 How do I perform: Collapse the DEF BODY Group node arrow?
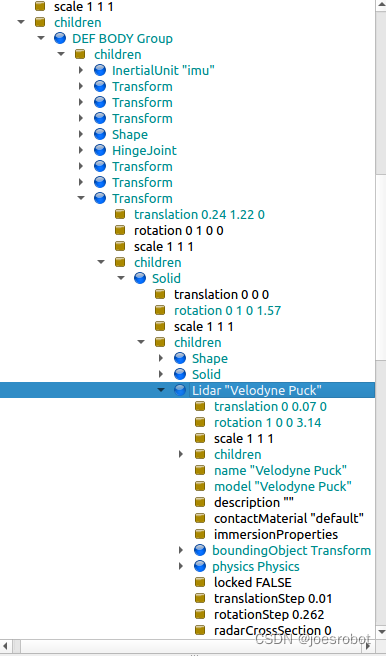tap(41, 38)
